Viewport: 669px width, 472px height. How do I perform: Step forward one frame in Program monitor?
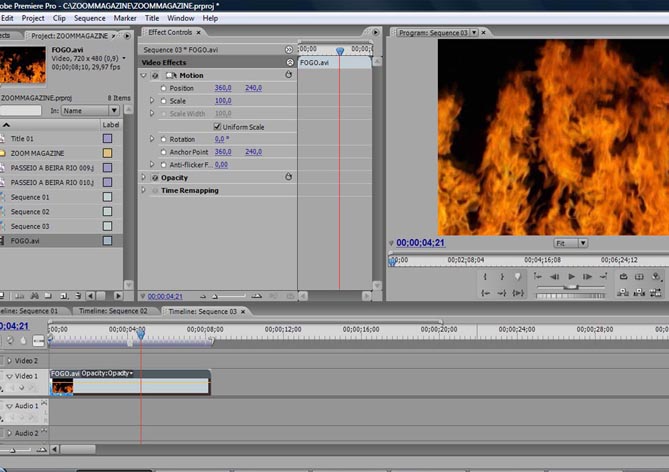(589, 277)
